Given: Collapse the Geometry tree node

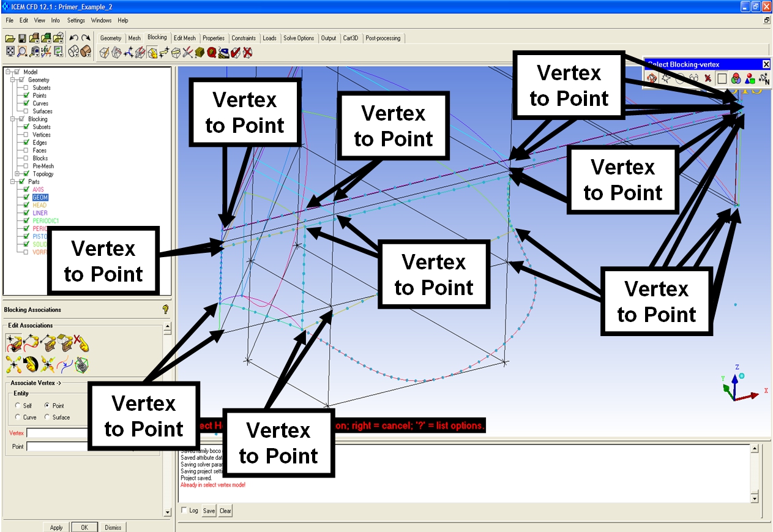Looking at the screenshot, I should (13, 80).
